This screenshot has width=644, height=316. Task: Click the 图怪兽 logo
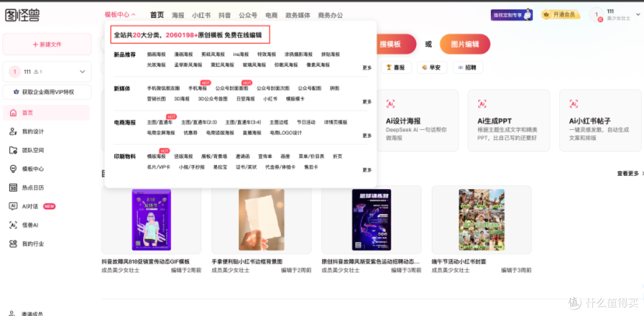point(23,16)
